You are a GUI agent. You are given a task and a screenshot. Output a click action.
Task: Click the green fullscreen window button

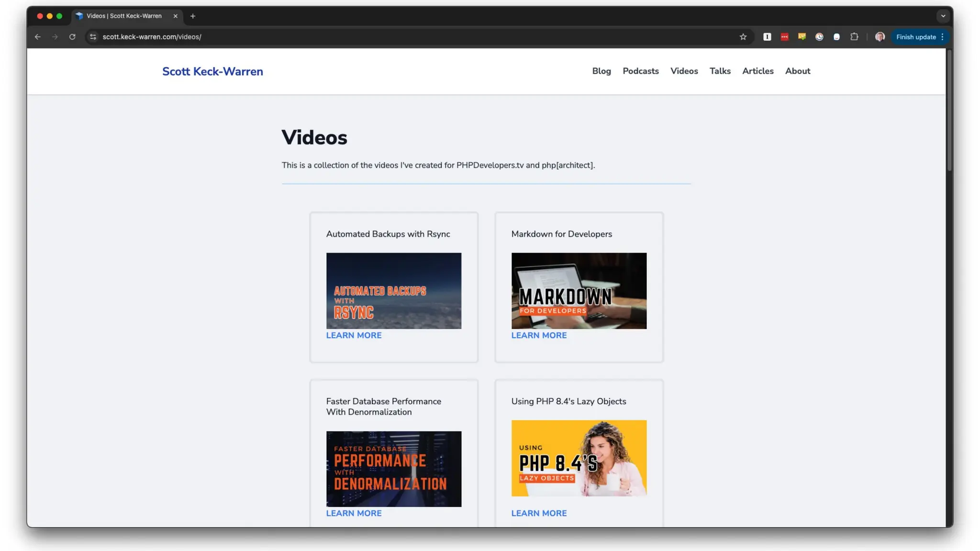click(59, 16)
